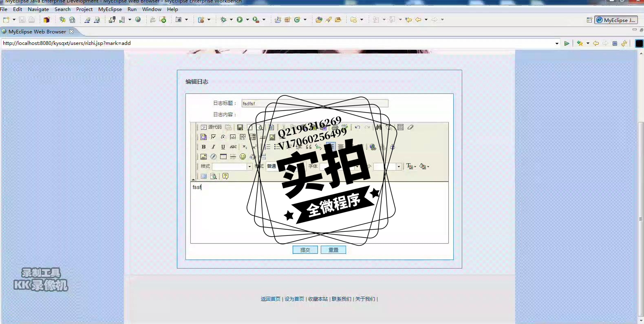Toggle numbered list formatting
Screen dimensions: 644x324
[267, 147]
